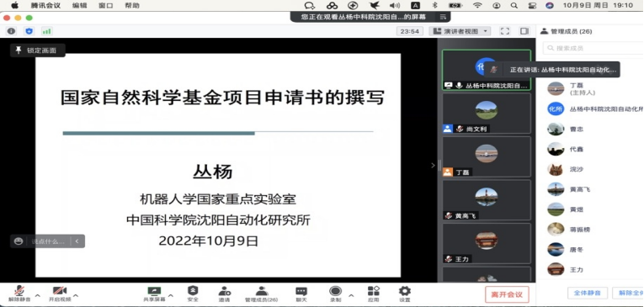This screenshot has height=307, width=644.
Task: Expand the arrow next to record button
Action: tap(351, 295)
